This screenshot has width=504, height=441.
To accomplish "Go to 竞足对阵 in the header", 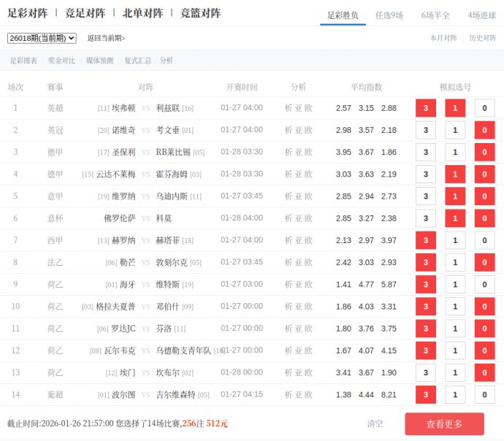I will 85,13.
